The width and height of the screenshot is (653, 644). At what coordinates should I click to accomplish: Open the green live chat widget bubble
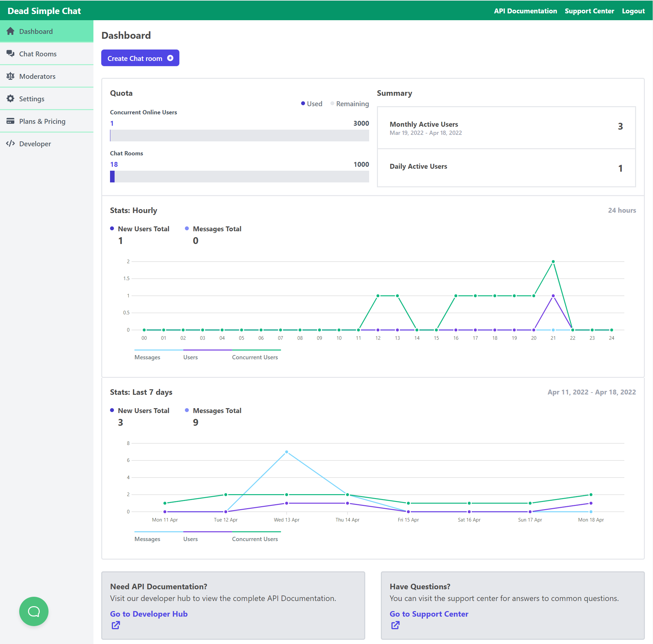(34, 611)
